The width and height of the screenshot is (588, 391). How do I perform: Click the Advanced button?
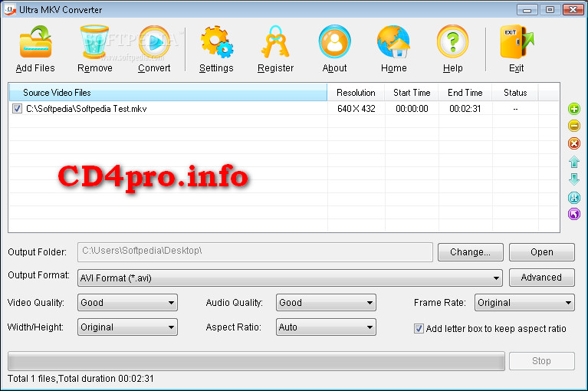(541, 278)
